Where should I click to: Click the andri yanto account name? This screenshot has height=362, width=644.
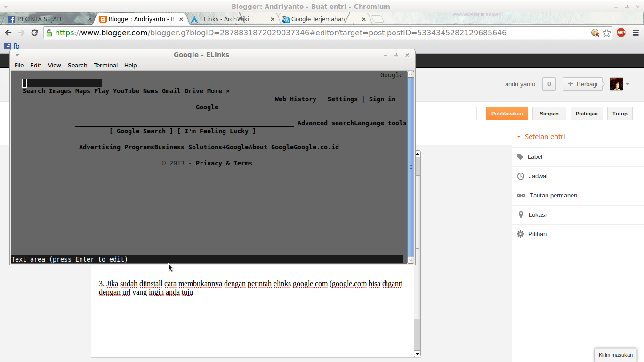coord(520,84)
